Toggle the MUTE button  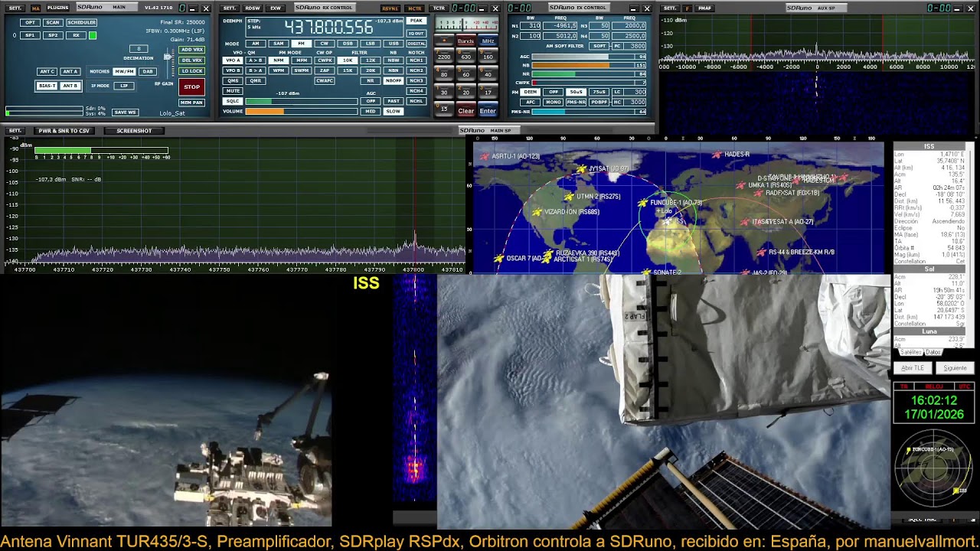[x=233, y=91]
